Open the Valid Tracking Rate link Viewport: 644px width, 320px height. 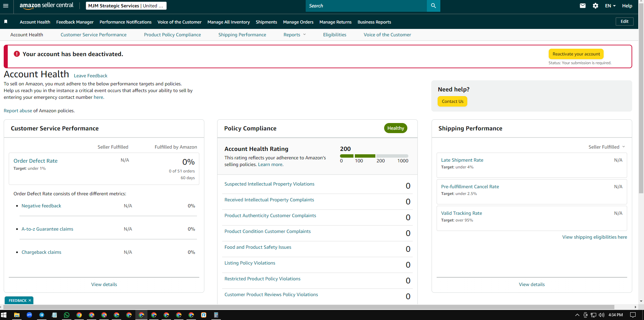[462, 213]
